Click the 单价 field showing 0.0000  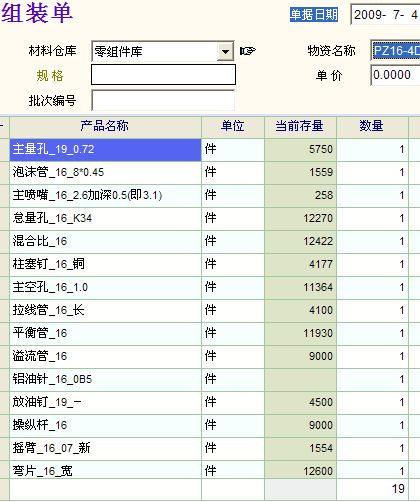(396, 75)
